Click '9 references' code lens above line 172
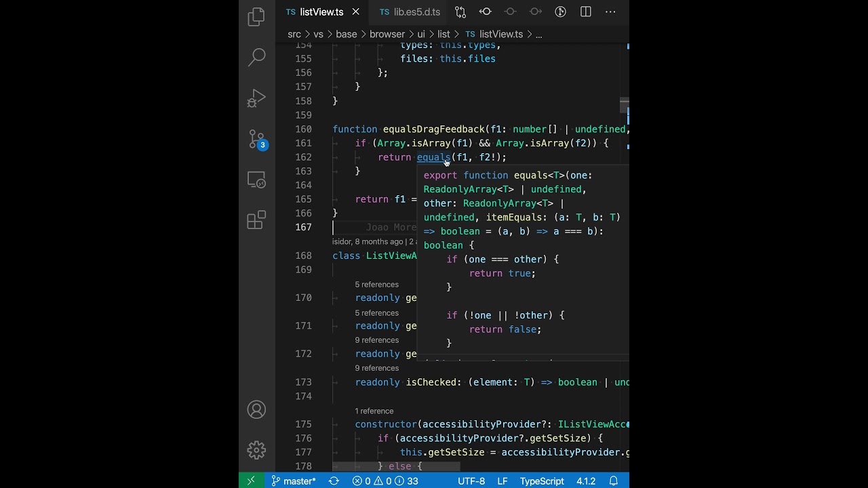The width and height of the screenshot is (868, 488). [x=376, y=340]
